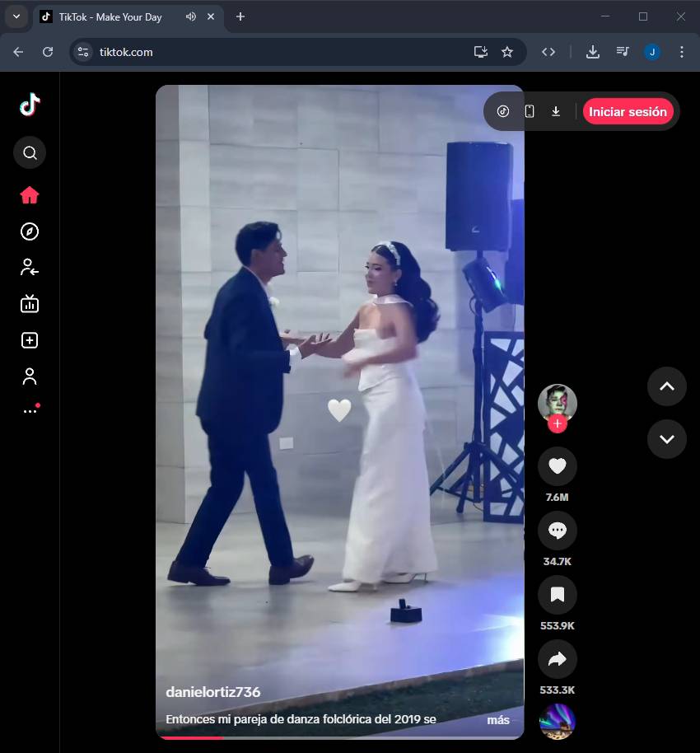Expand the video caption with más
This screenshot has width=700, height=753.
[x=498, y=720]
